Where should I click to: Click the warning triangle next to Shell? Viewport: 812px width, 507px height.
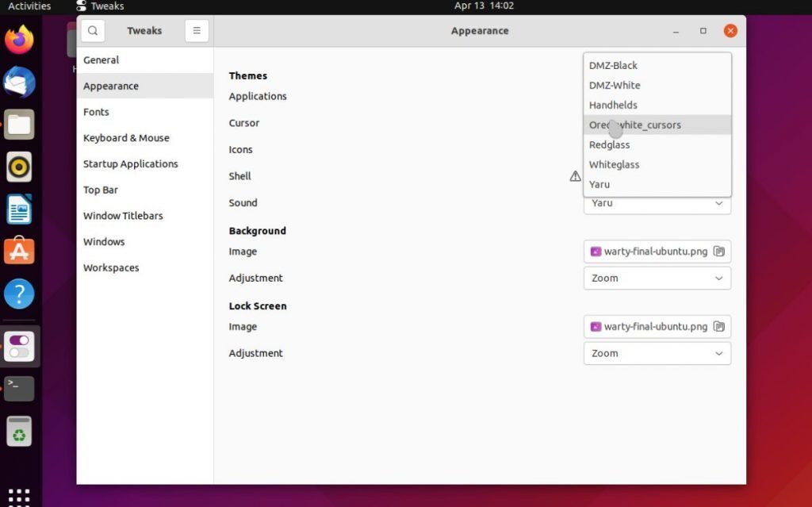tap(575, 176)
